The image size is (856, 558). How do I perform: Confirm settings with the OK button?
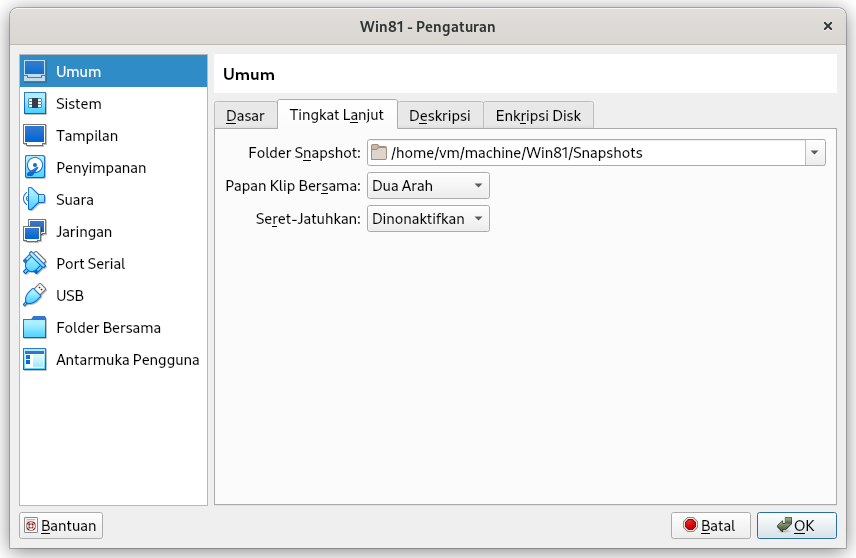pyautogui.click(x=796, y=526)
